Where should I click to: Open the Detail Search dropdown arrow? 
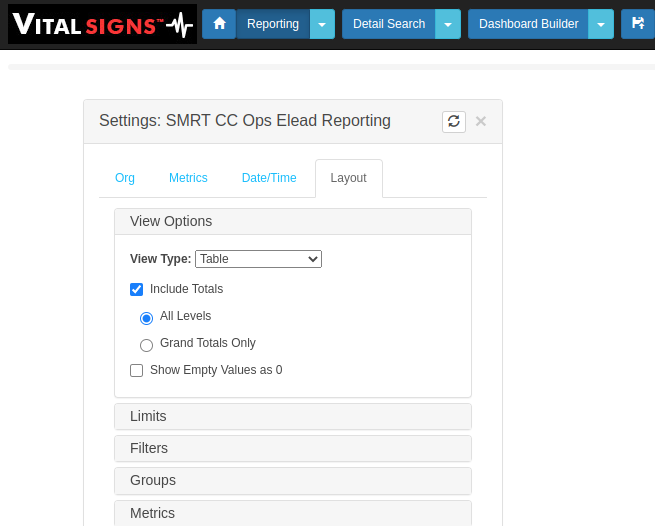[448, 24]
